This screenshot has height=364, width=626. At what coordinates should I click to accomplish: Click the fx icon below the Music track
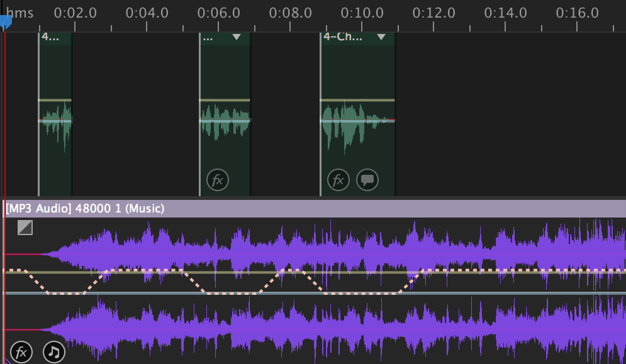(x=21, y=352)
